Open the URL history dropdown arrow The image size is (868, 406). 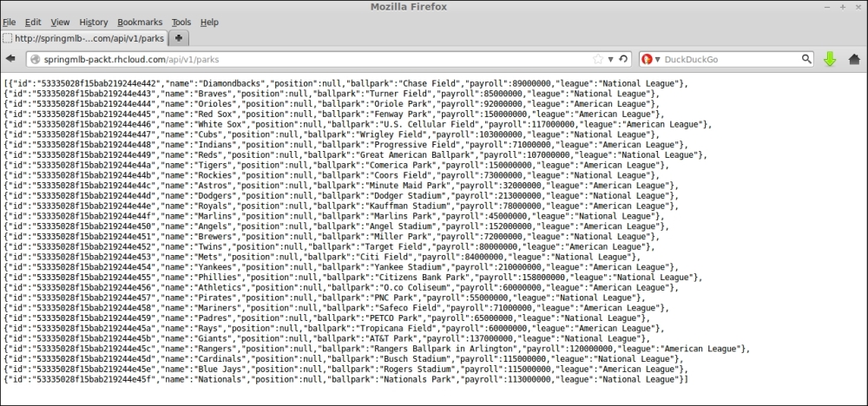click(x=611, y=59)
